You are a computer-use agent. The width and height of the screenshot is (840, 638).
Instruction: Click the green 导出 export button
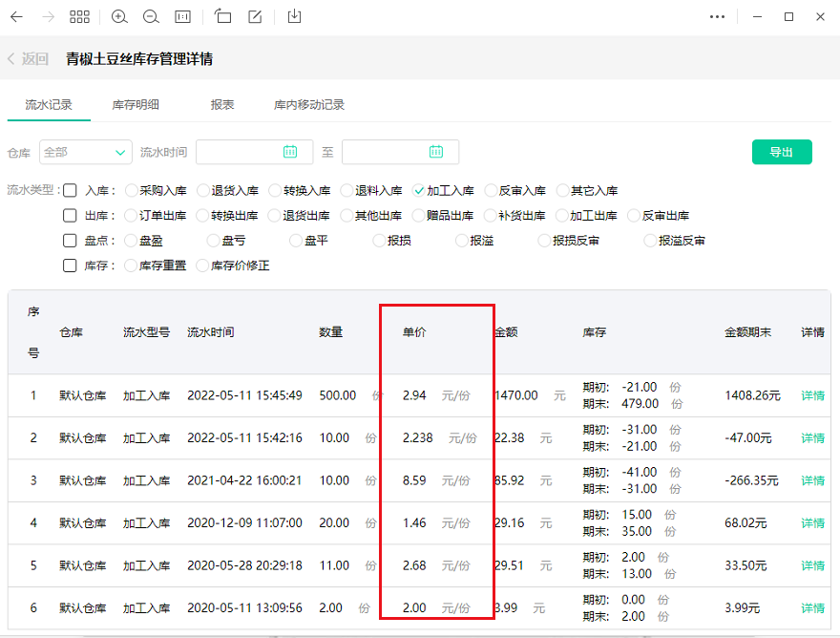click(x=782, y=152)
